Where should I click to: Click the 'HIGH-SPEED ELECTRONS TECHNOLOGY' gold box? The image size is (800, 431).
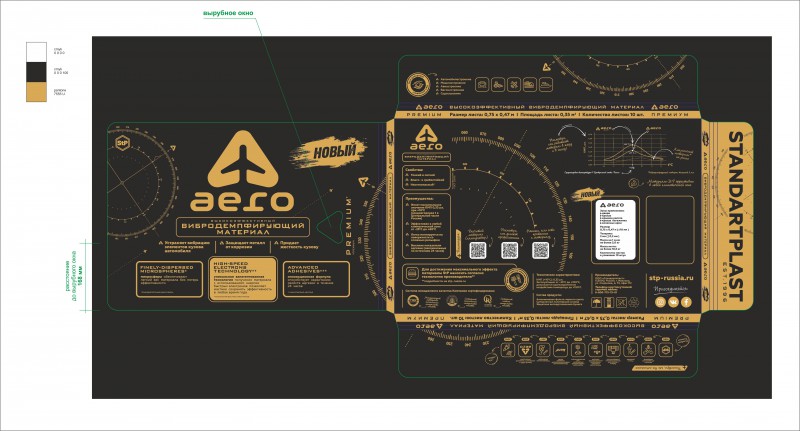coord(243,278)
